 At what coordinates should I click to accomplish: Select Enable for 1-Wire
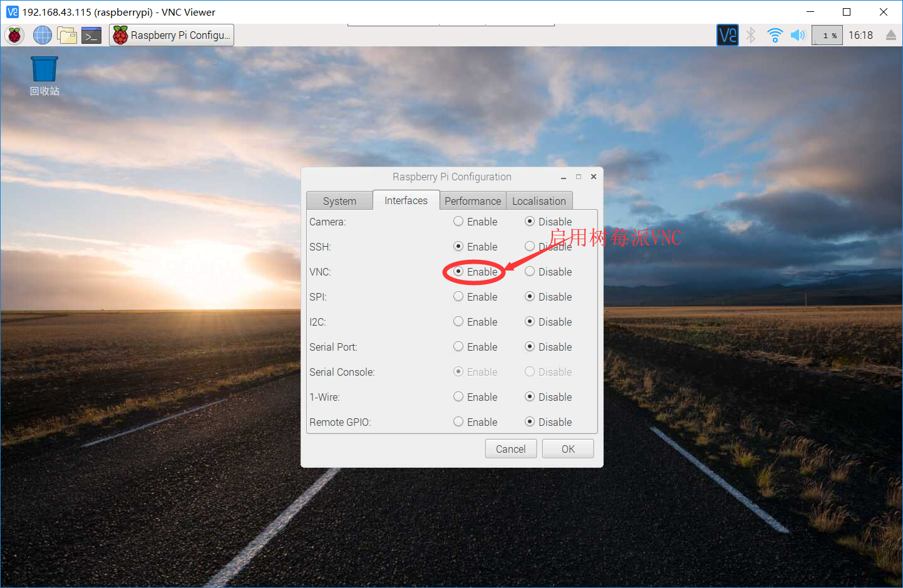[475, 397]
